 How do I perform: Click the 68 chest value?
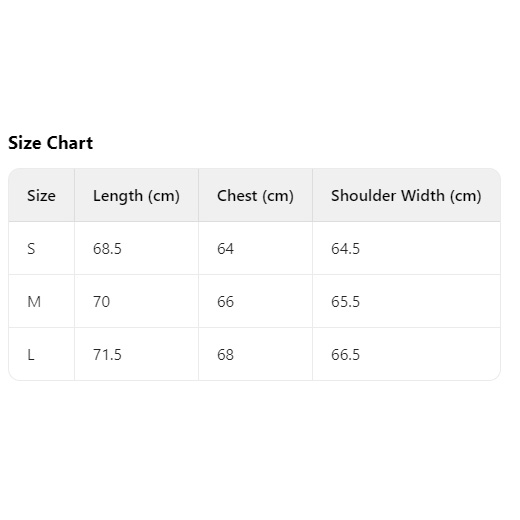(225, 355)
